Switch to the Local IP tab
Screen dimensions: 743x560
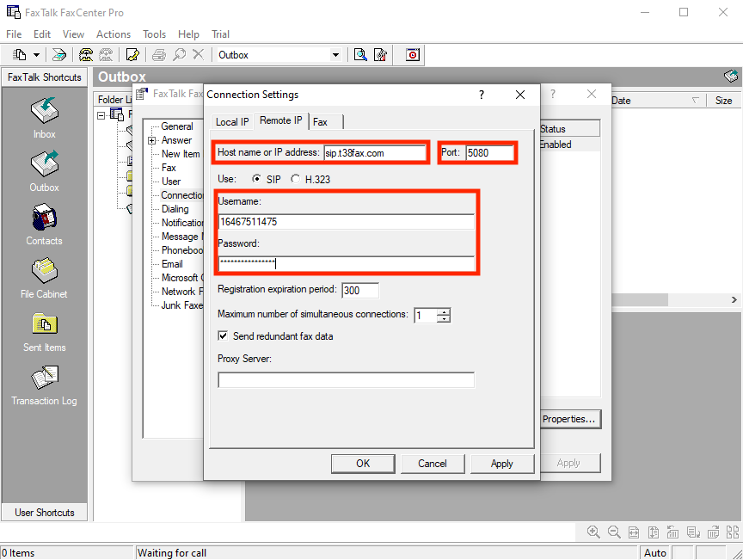[232, 122]
